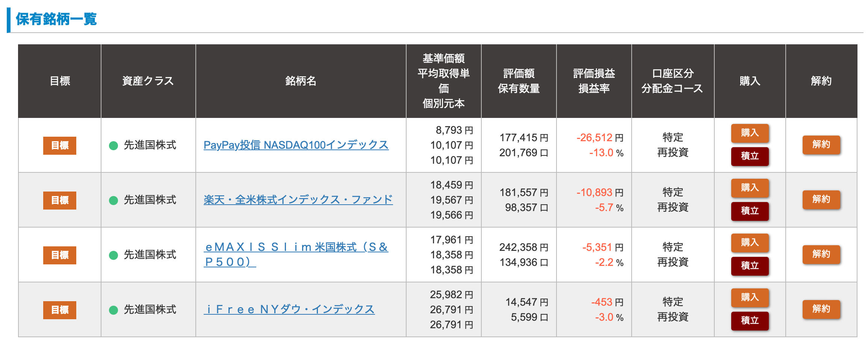The height and width of the screenshot is (344, 868).
Task: Open eMAXIS Slim 米国株式 (S&P500) link
Action: point(296,247)
